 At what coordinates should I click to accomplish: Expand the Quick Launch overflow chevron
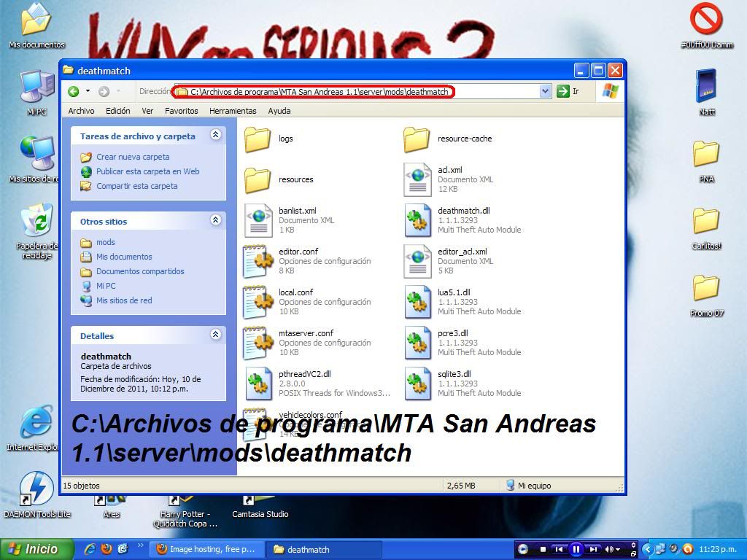pyautogui.click(x=141, y=545)
